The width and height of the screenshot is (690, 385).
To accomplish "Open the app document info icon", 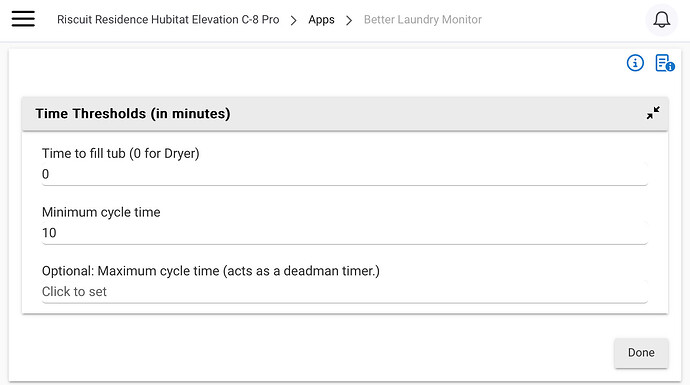I will coord(664,63).
